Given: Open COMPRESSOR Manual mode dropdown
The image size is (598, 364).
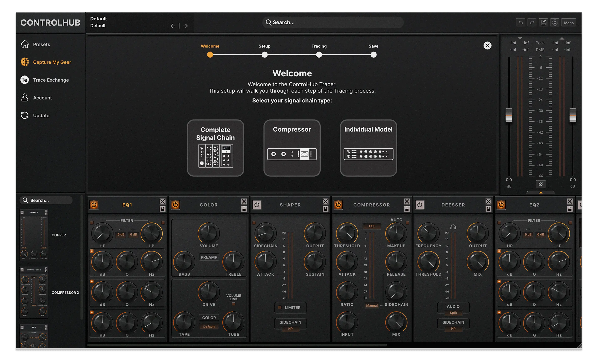Looking at the screenshot, I should tap(372, 306).
